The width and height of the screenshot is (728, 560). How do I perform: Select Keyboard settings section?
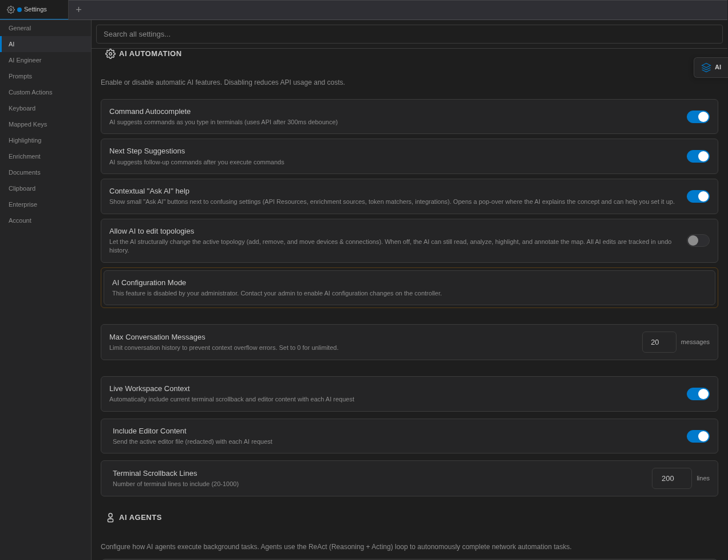click(x=46, y=108)
